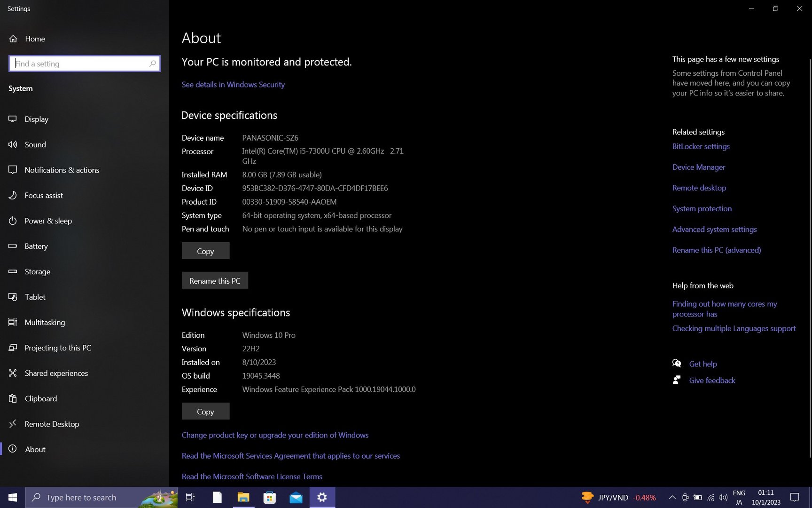Copy the device specifications
The width and height of the screenshot is (812, 508).
205,251
